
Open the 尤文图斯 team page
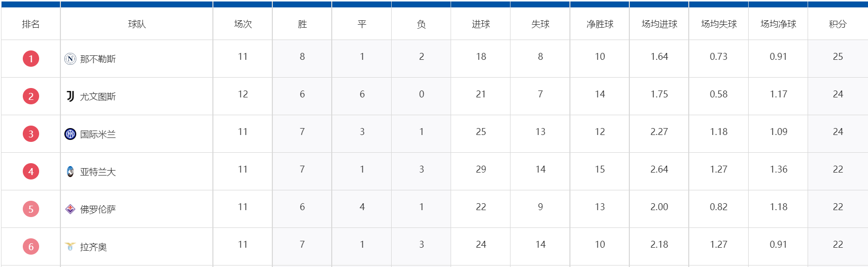tap(98, 96)
